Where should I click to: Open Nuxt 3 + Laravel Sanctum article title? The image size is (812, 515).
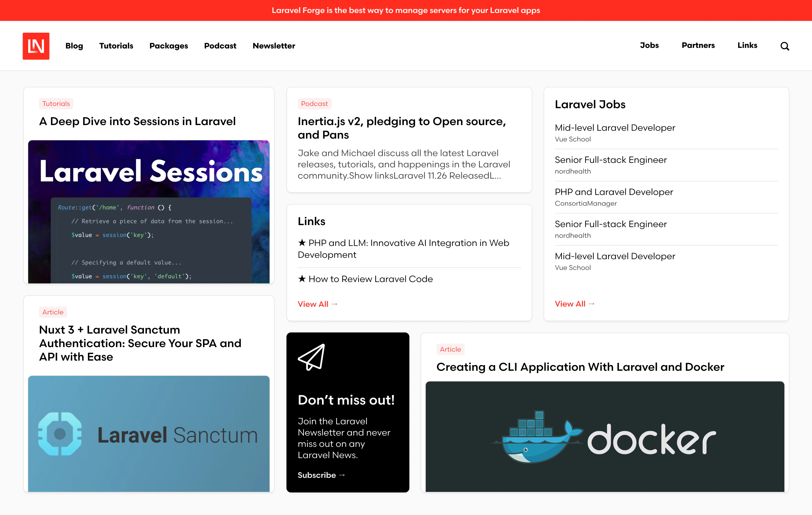(140, 343)
